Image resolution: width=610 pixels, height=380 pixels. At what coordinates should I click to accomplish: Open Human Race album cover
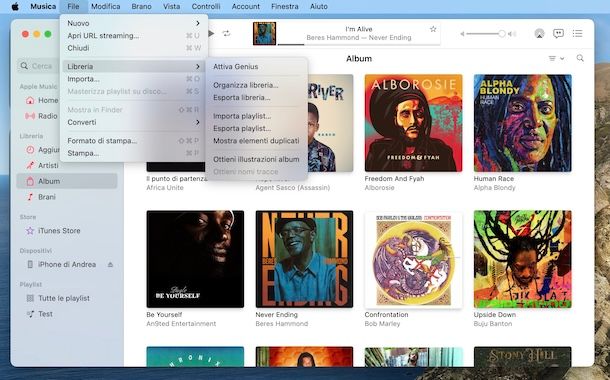(x=522, y=123)
